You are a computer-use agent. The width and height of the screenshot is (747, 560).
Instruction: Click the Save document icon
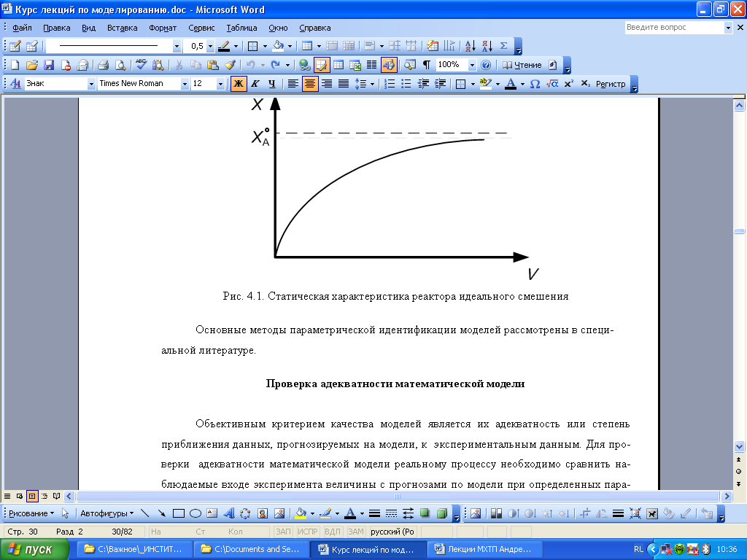click(49, 65)
